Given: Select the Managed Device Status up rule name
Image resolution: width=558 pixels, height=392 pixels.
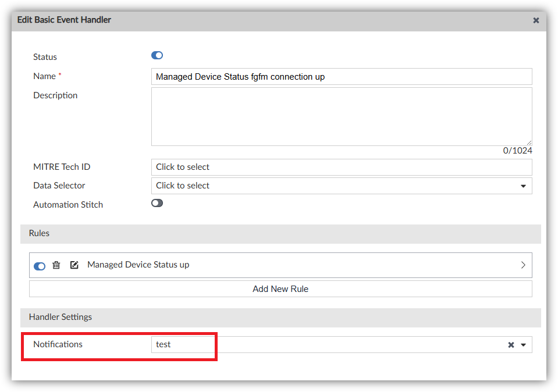Looking at the screenshot, I should point(138,265).
